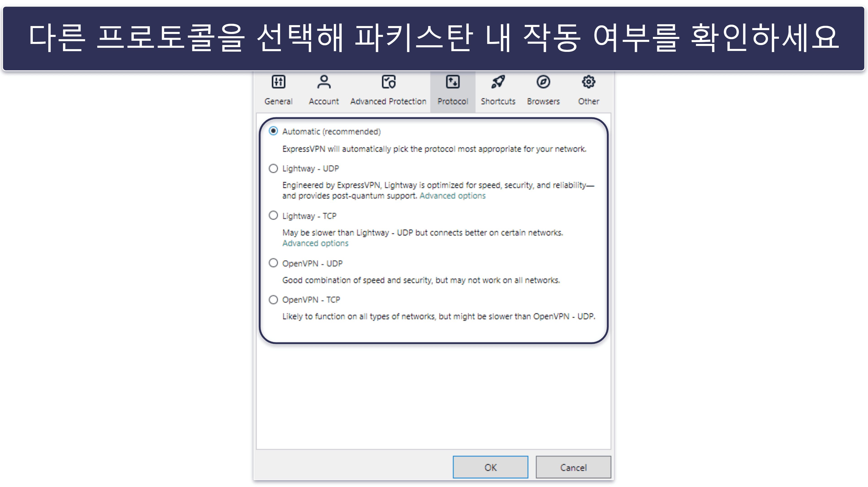868x487 pixels.
Task: Open the General settings icon
Action: click(x=278, y=82)
